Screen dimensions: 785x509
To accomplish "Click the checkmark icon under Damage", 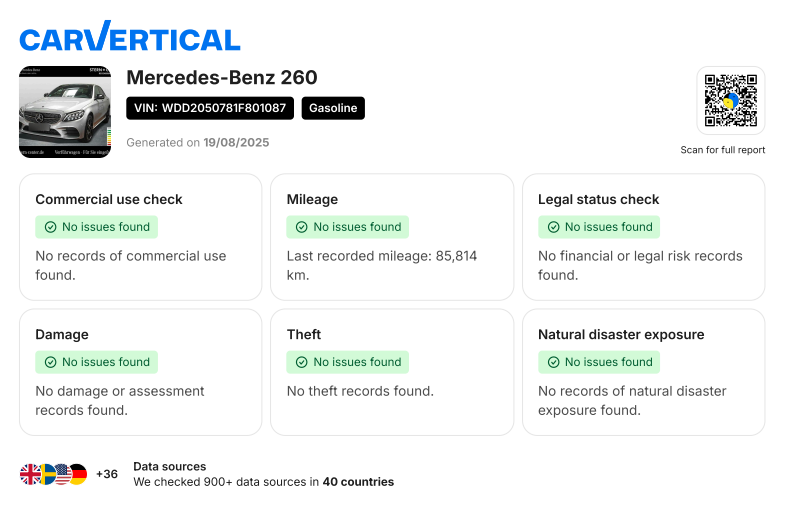I will tap(51, 362).
